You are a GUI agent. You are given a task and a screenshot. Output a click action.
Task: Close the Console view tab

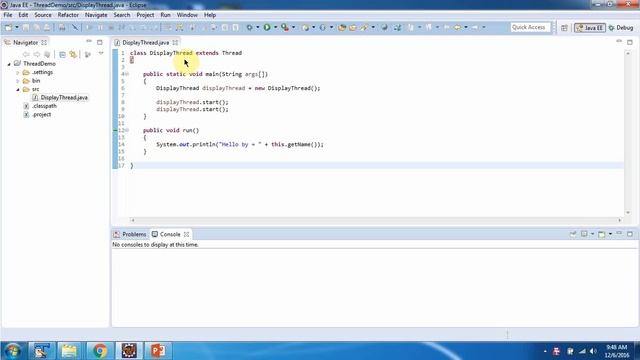point(187,234)
